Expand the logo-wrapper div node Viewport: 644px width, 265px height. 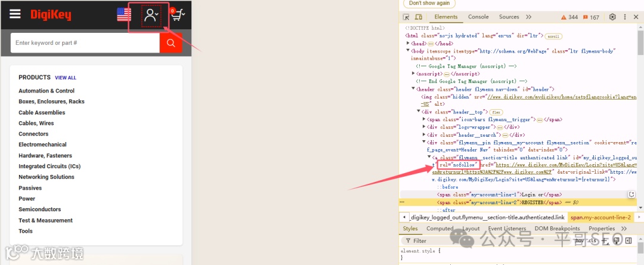point(424,127)
